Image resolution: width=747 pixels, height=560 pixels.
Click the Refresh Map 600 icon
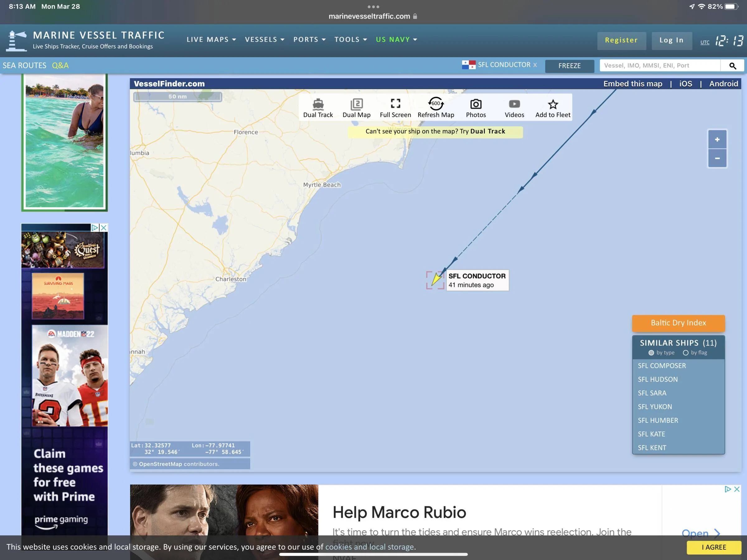click(436, 103)
